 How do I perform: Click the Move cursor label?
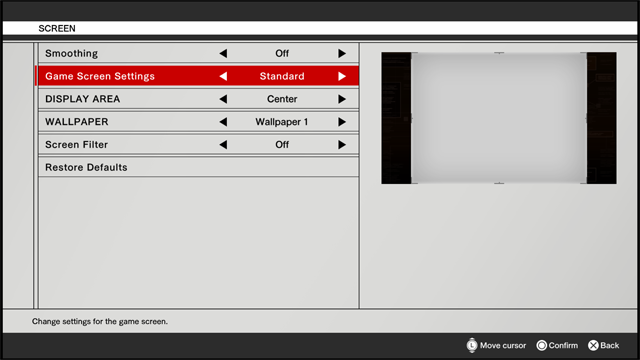(503, 345)
